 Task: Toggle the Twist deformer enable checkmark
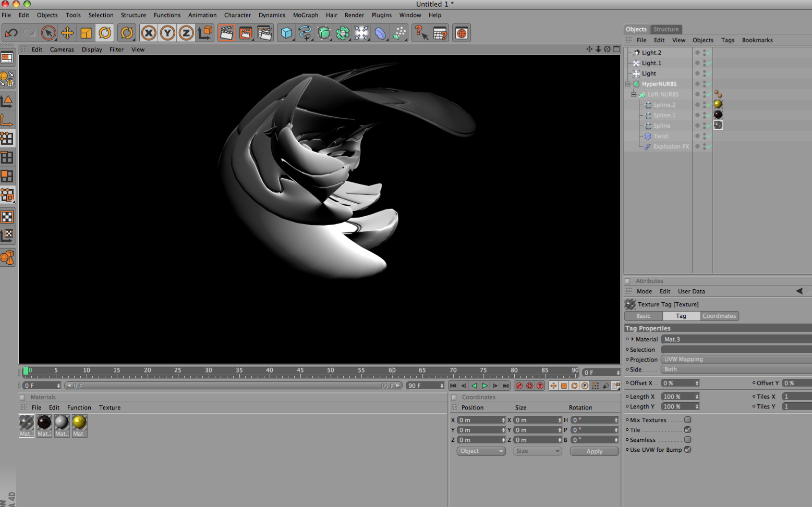[708, 136]
